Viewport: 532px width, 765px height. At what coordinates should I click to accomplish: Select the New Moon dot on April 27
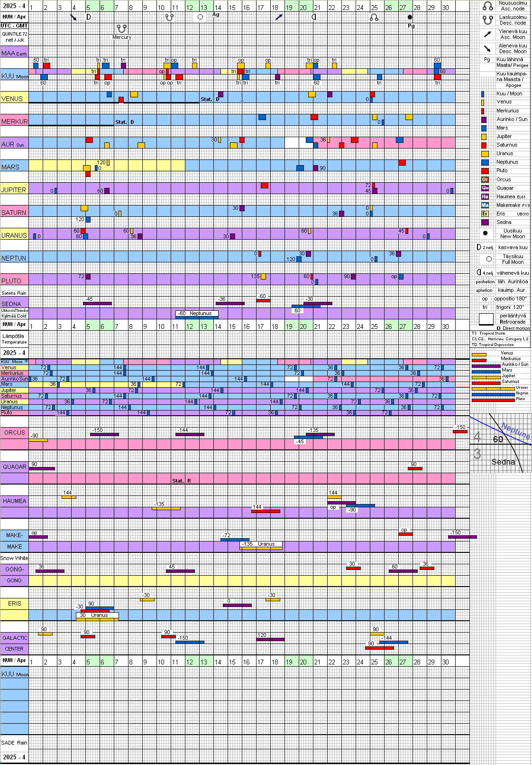point(410,17)
